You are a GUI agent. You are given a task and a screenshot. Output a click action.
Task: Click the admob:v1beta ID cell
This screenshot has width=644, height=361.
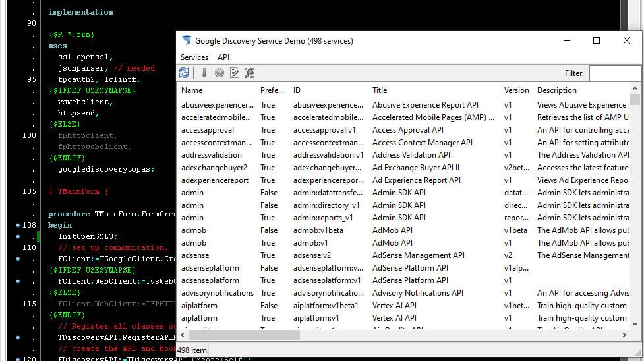[x=318, y=230]
